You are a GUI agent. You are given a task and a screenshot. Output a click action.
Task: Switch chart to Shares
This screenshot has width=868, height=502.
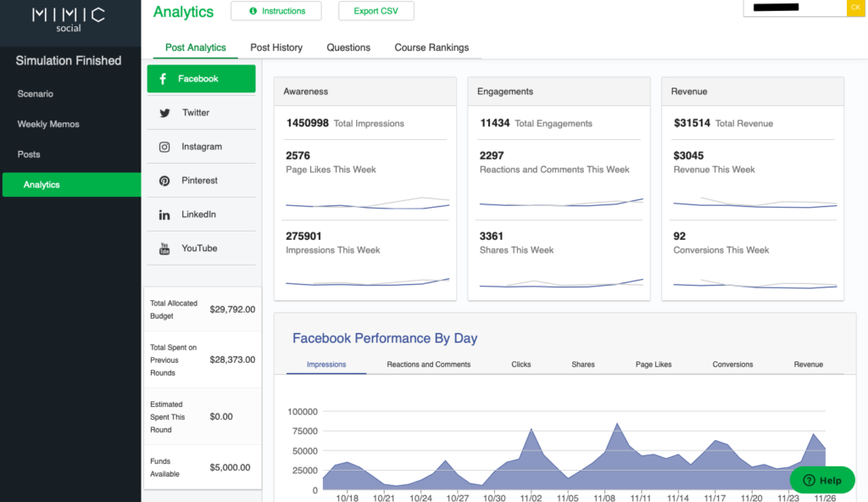583,365
